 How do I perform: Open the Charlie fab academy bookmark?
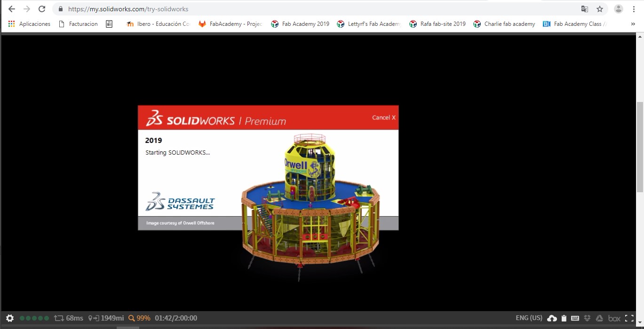pyautogui.click(x=504, y=24)
